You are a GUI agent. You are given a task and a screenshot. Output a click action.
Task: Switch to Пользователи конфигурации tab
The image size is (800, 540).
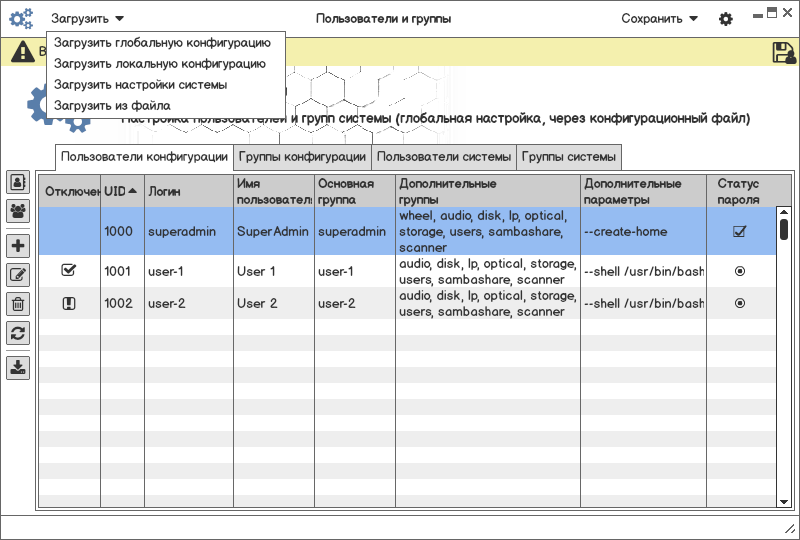pyautogui.click(x=144, y=157)
